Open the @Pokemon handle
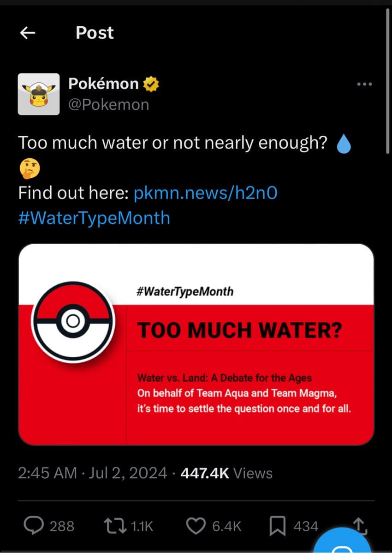Screen dimensions: 392x553 click(x=108, y=105)
